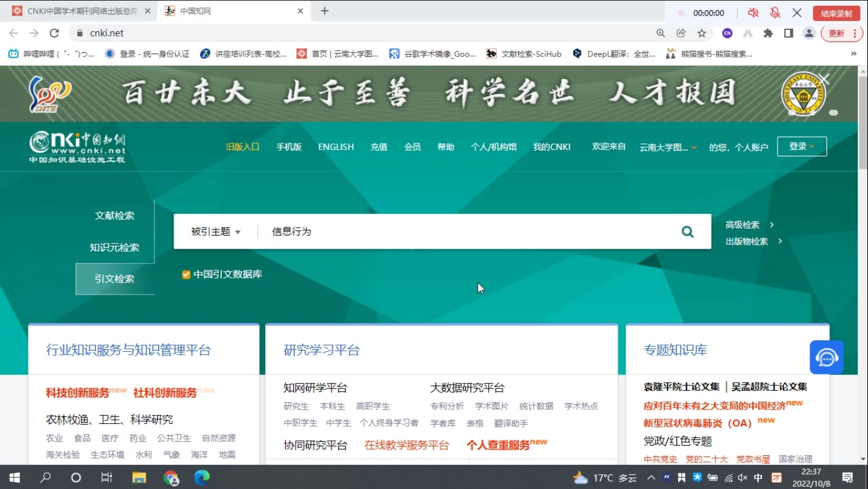Click ENGLISH in the header menu
Viewport: 868px width, 489px height.
336,147
